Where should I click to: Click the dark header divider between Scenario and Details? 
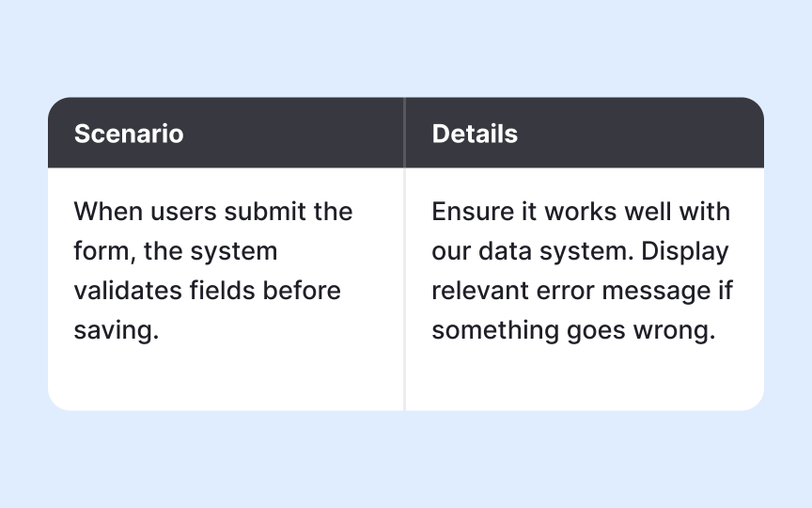pyautogui.click(x=405, y=134)
